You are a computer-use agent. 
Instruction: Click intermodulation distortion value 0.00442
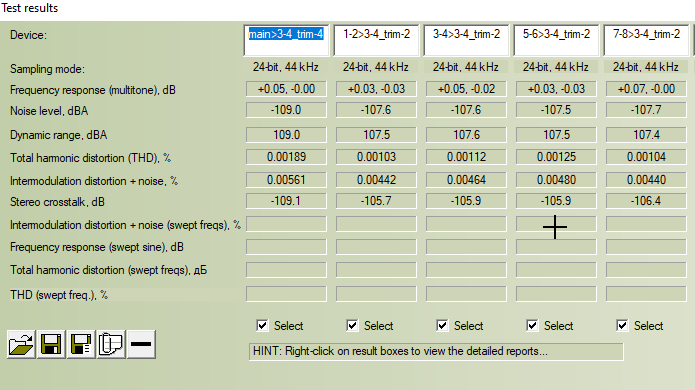click(x=376, y=179)
